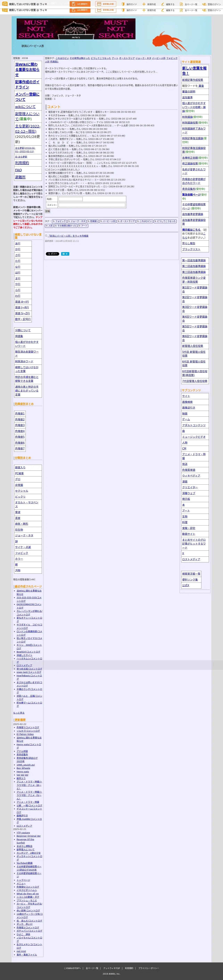The image size is (223, 980).
Task: Open 動画サイト in サブコンテンツ
Action: tap(188, 534)
